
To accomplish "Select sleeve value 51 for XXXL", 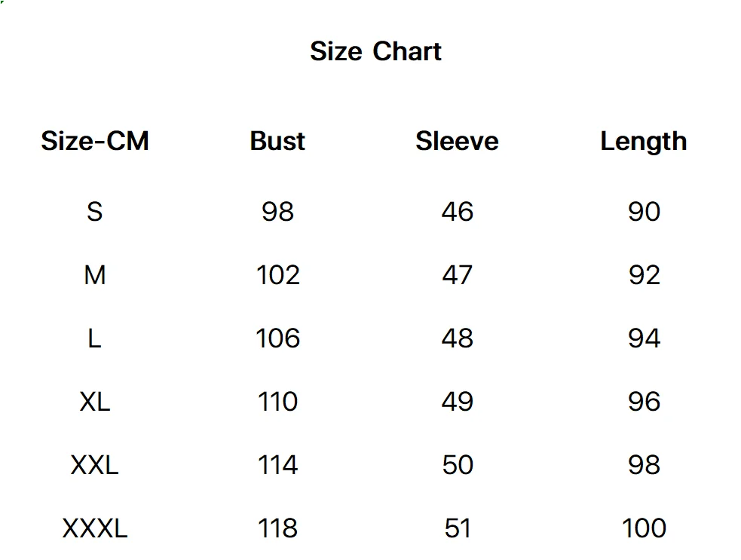I will point(458,528).
